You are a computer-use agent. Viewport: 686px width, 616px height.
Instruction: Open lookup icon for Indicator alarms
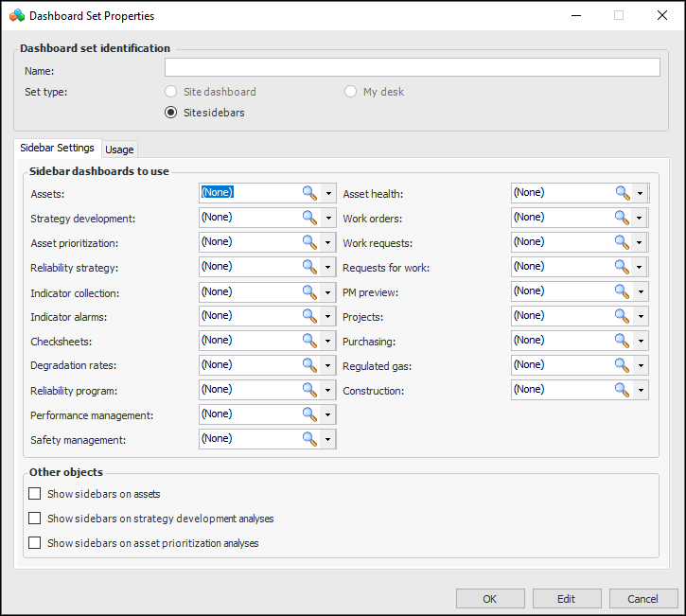(309, 315)
